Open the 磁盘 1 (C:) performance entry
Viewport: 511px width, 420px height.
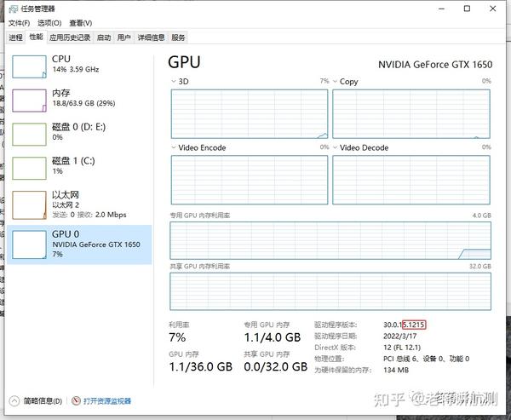tap(79, 168)
